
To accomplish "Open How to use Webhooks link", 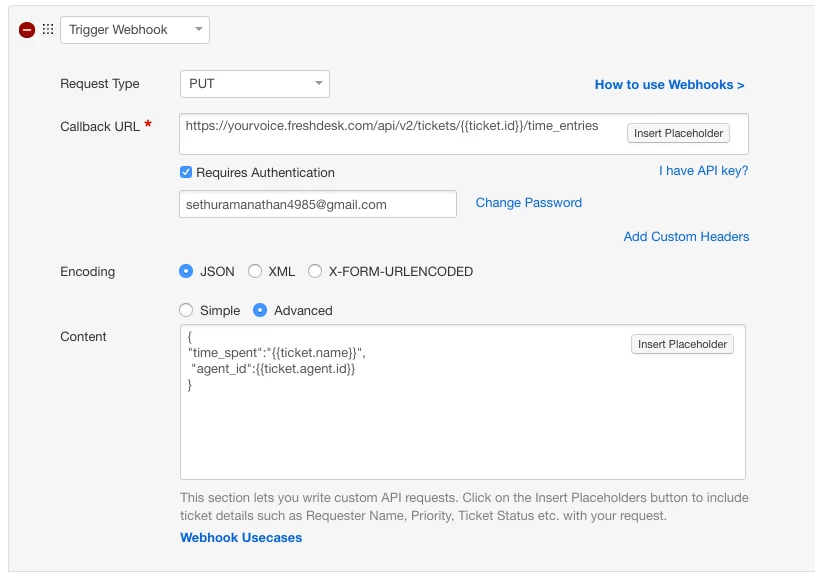I will point(669,85).
